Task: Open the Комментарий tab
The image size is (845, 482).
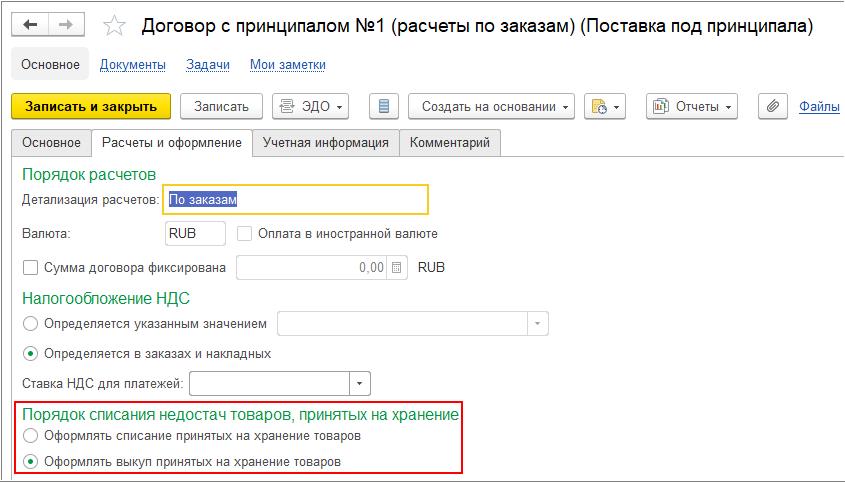Action: tap(450, 143)
